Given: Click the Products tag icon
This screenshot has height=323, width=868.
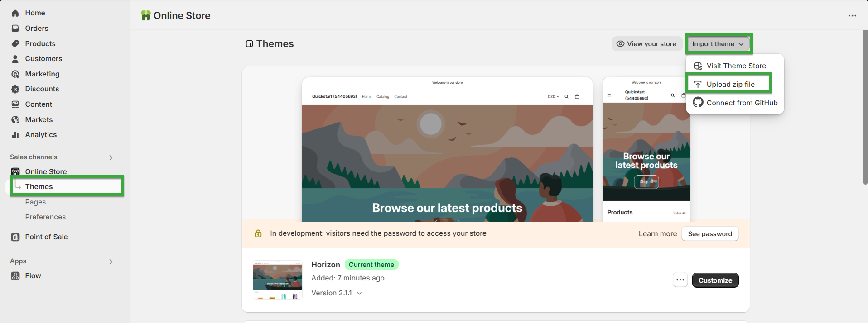Looking at the screenshot, I should [15, 44].
